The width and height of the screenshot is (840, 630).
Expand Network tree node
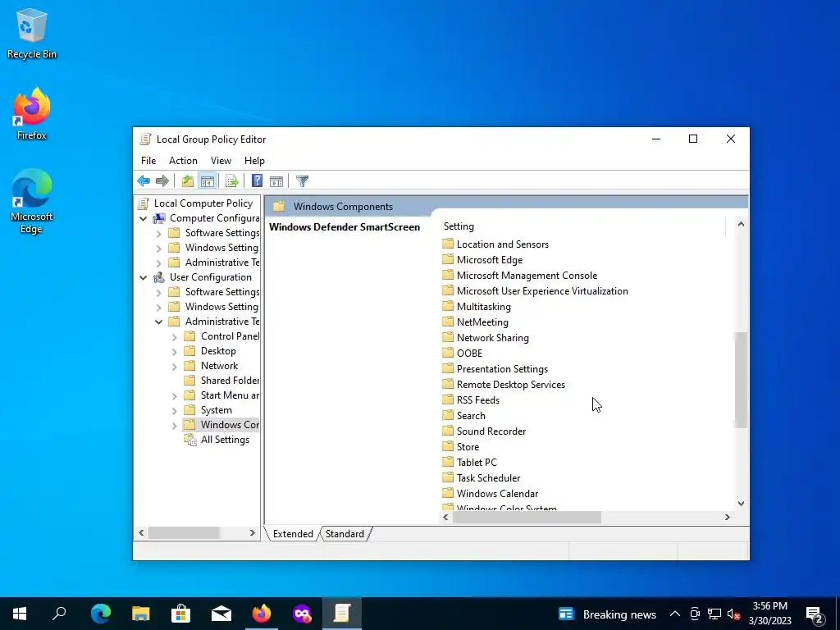tap(174, 367)
